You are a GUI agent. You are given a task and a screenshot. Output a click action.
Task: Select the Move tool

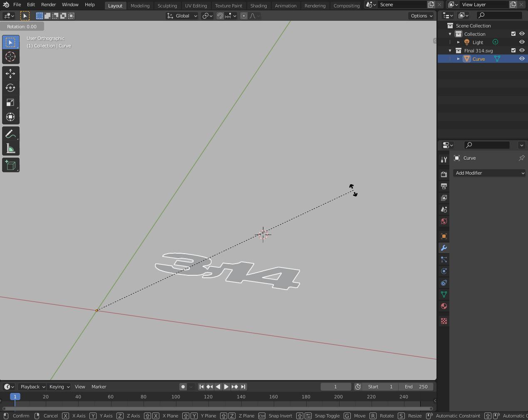[11, 74]
